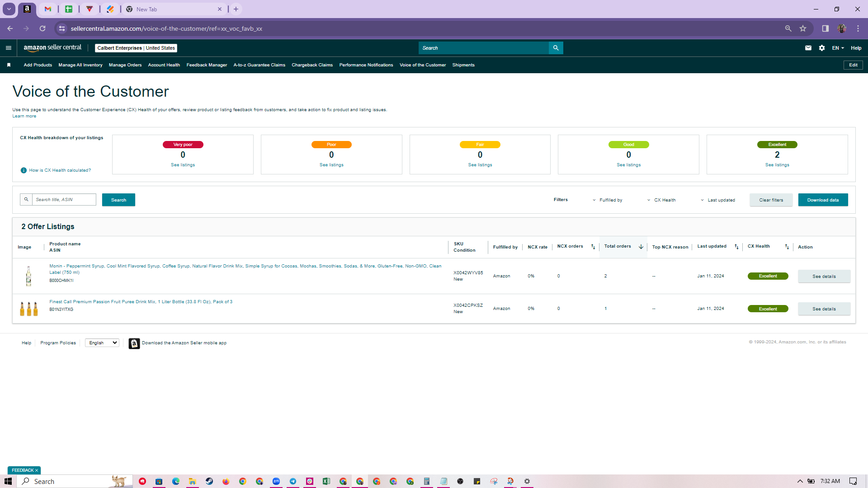Open Excel from the taskbar

pyautogui.click(x=326, y=481)
